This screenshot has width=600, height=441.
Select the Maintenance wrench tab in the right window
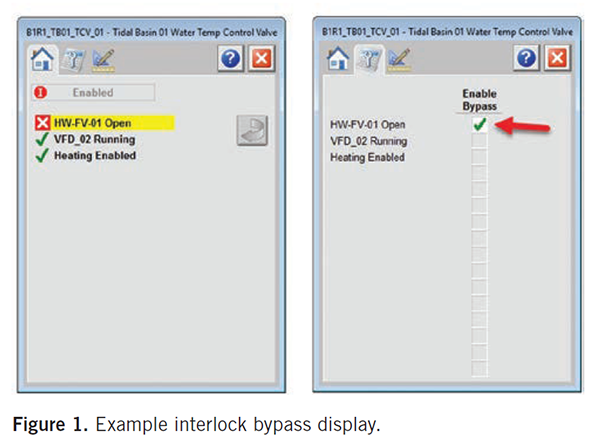(x=371, y=59)
